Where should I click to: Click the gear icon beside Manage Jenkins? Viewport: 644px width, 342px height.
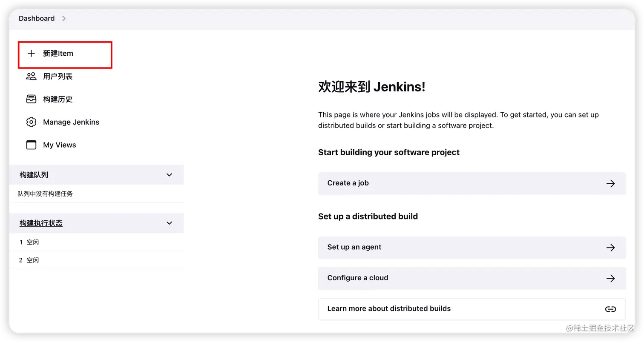(x=31, y=122)
